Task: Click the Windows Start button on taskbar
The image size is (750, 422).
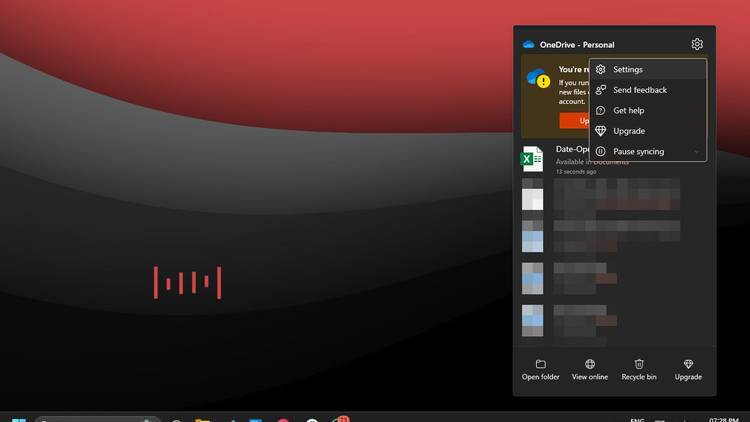Action: tap(19, 418)
